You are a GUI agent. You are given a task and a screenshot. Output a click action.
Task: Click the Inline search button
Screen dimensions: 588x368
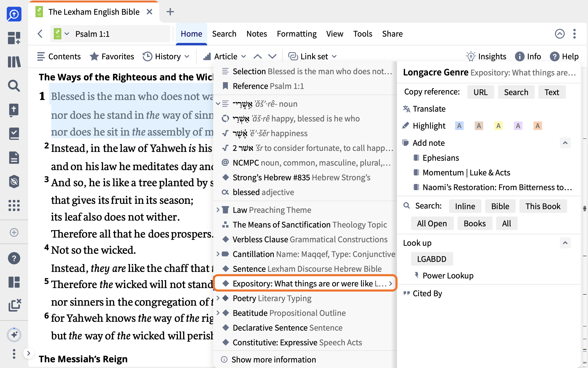click(x=465, y=206)
